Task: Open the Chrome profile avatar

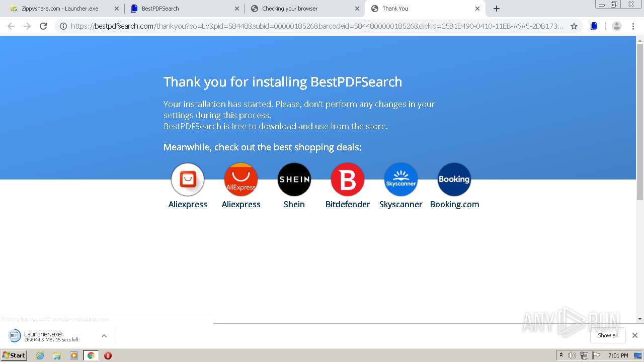Action: [x=616, y=26]
